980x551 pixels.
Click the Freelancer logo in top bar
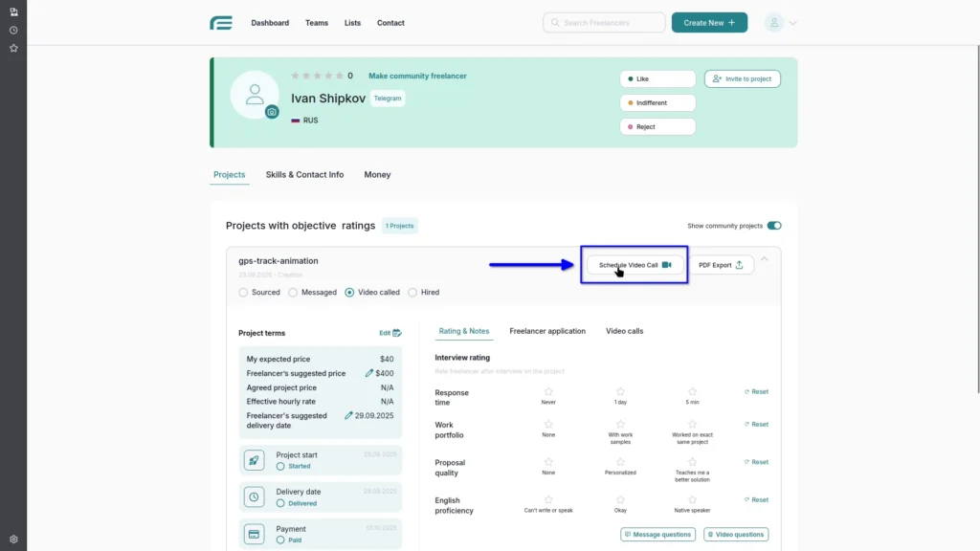(x=221, y=22)
